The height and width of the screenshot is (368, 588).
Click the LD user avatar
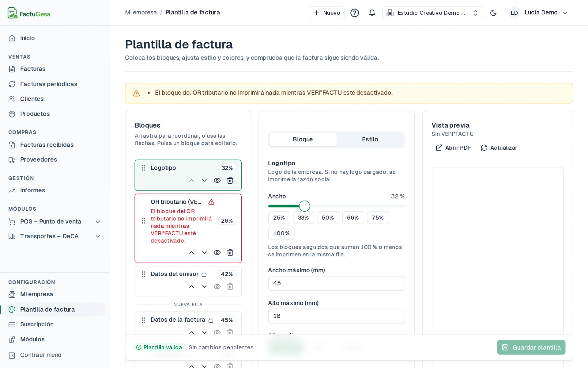(514, 13)
